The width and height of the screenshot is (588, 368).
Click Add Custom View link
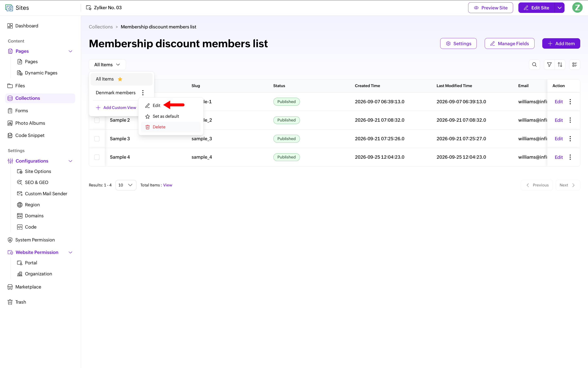[x=116, y=108]
